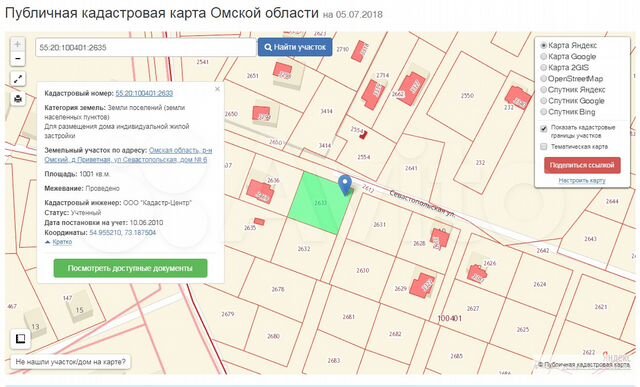Click parcel 2631 on the map
Viewport: 640px width, 387px height.
(x=379, y=225)
